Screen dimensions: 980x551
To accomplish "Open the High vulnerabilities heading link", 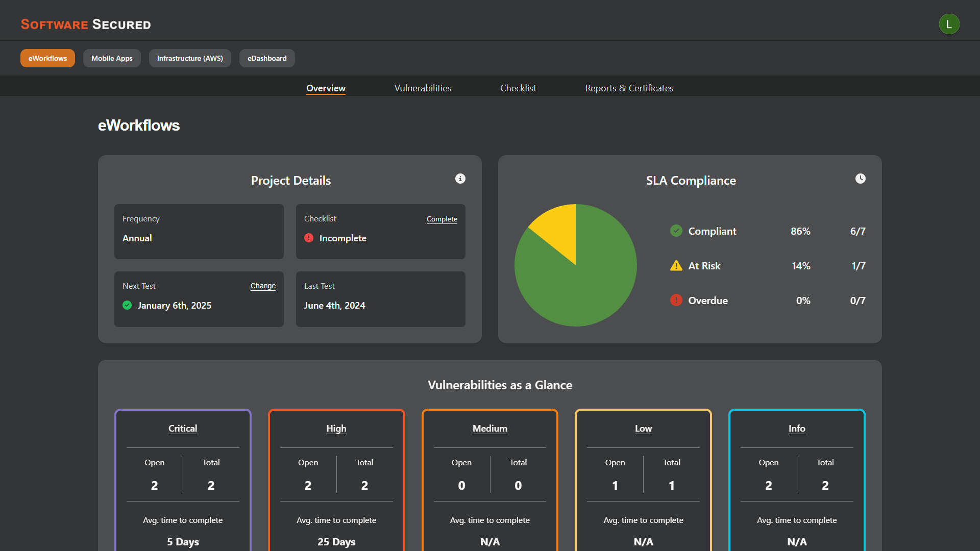I will click(x=336, y=429).
